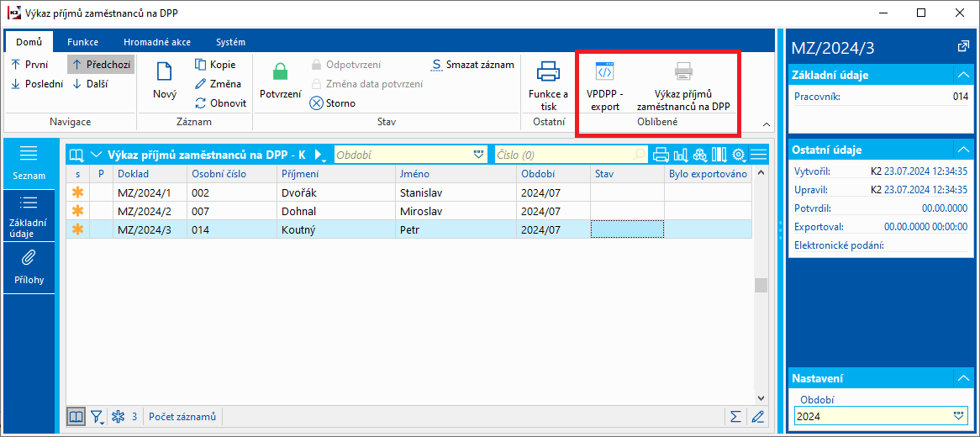
Task: Sort by the Doklad column header
Action: 150,174
